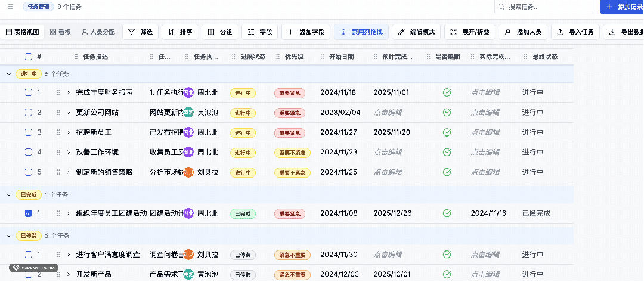Image resolution: width=644 pixels, height=282 pixels.
Task: Click the search magnifier icon
Action: coord(501,7)
